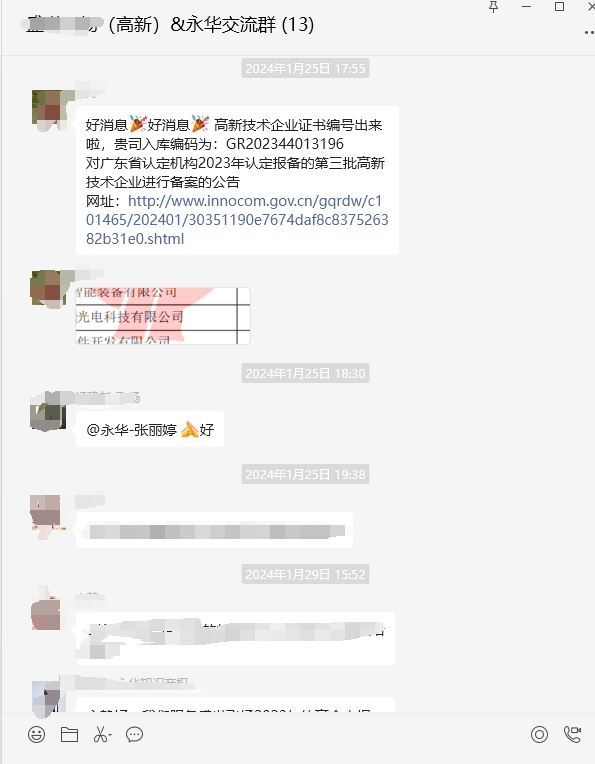Open the innocom.gov.cn announcement link
The width and height of the screenshot is (595, 764).
237,220
